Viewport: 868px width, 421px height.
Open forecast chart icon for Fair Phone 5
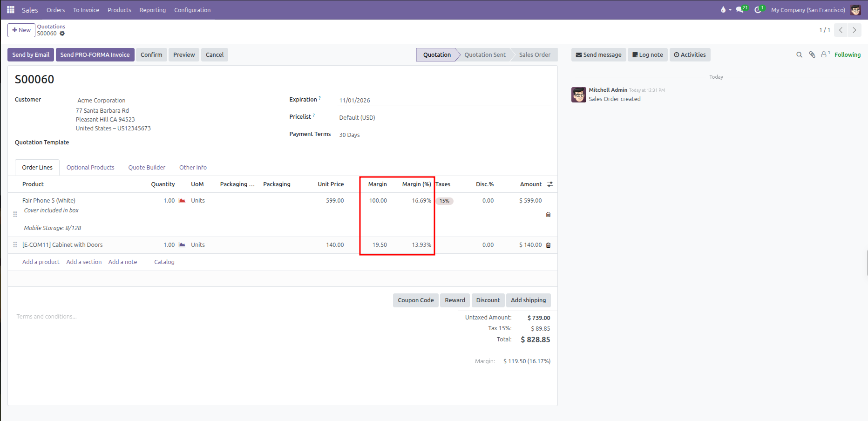(x=182, y=201)
